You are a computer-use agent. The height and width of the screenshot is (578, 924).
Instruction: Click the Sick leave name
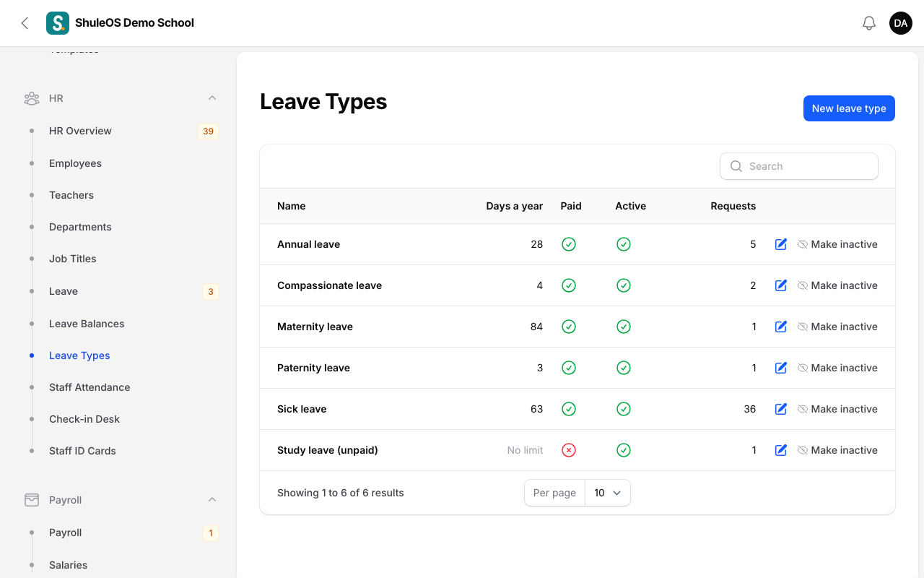point(302,409)
